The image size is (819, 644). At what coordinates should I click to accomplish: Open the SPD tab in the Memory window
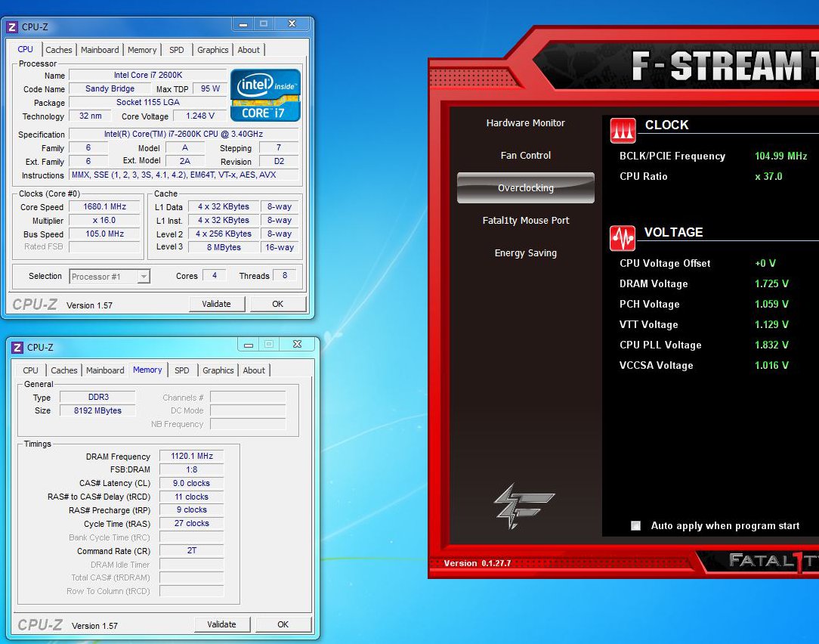(182, 370)
